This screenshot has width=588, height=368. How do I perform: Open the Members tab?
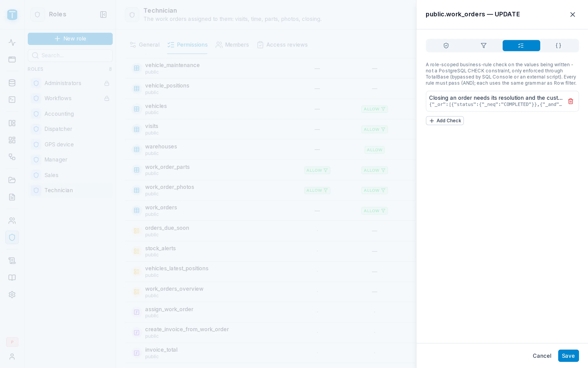coord(232,45)
